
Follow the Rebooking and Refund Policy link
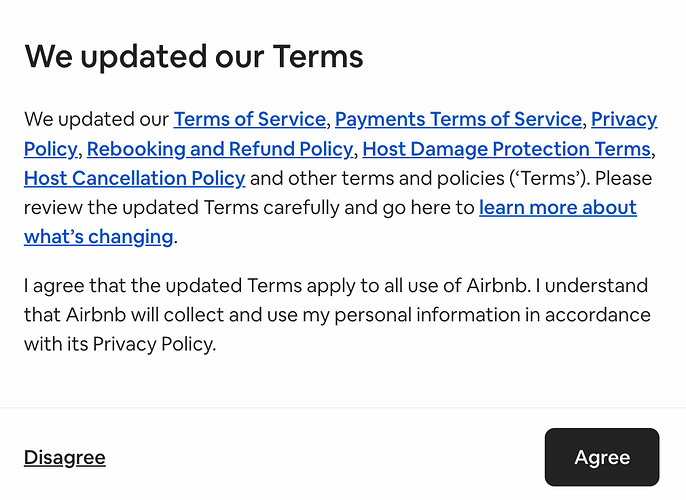[220, 149]
